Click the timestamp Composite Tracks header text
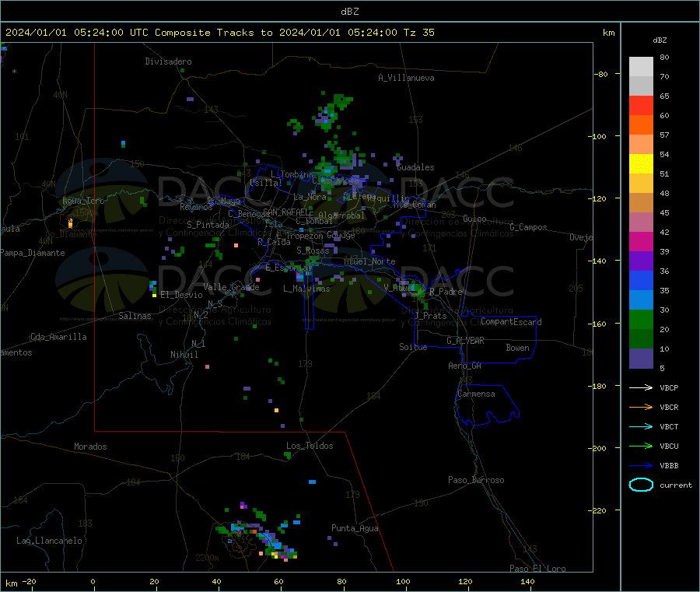Image resolution: width=700 pixels, height=592 pixels. 219,33
